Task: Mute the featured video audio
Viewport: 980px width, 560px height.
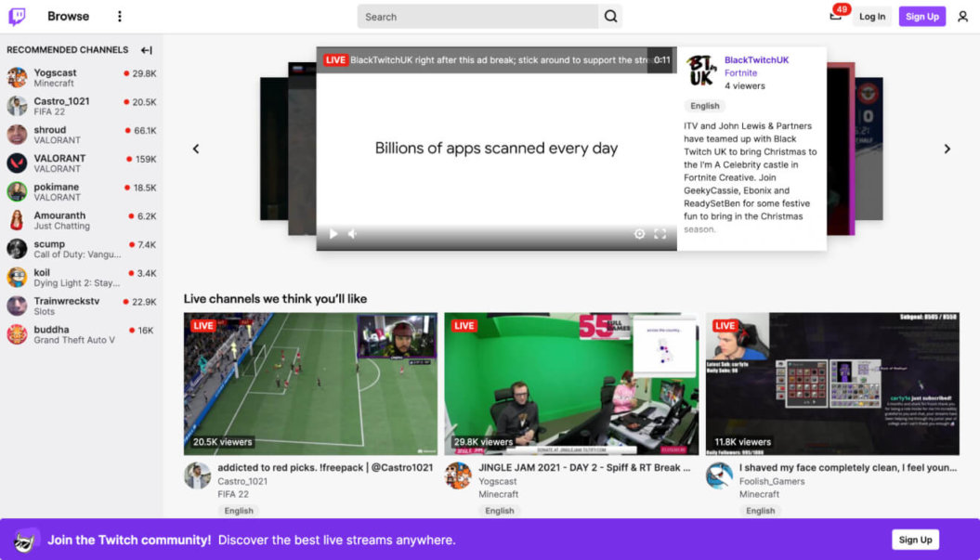Action: 352,234
